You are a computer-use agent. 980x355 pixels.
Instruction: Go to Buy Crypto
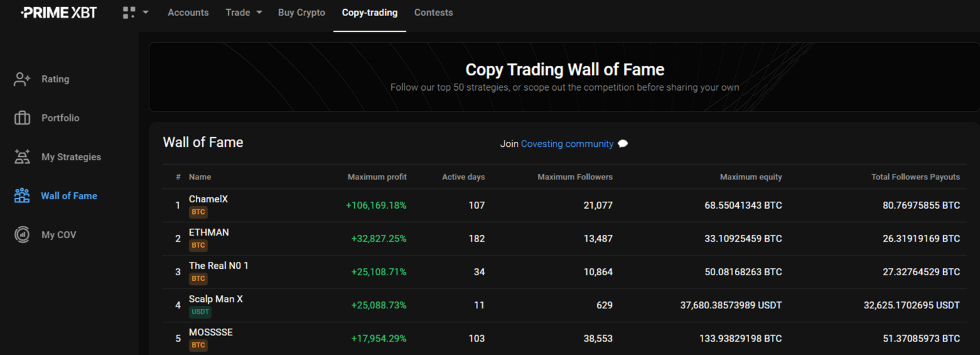302,12
